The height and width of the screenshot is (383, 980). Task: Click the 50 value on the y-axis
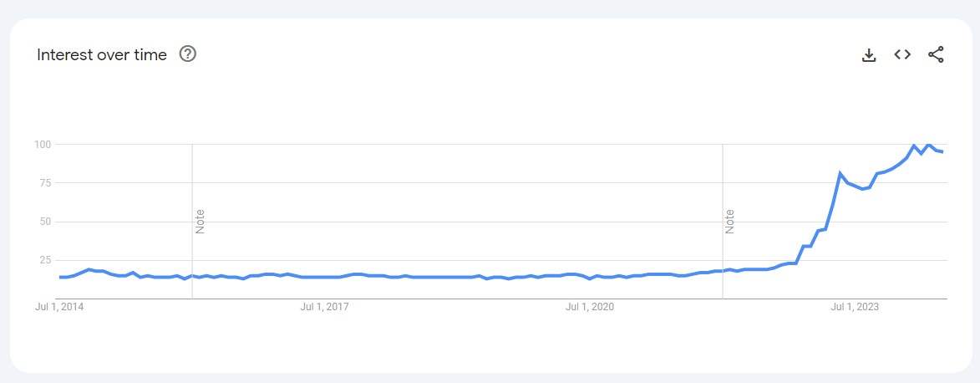click(x=45, y=222)
